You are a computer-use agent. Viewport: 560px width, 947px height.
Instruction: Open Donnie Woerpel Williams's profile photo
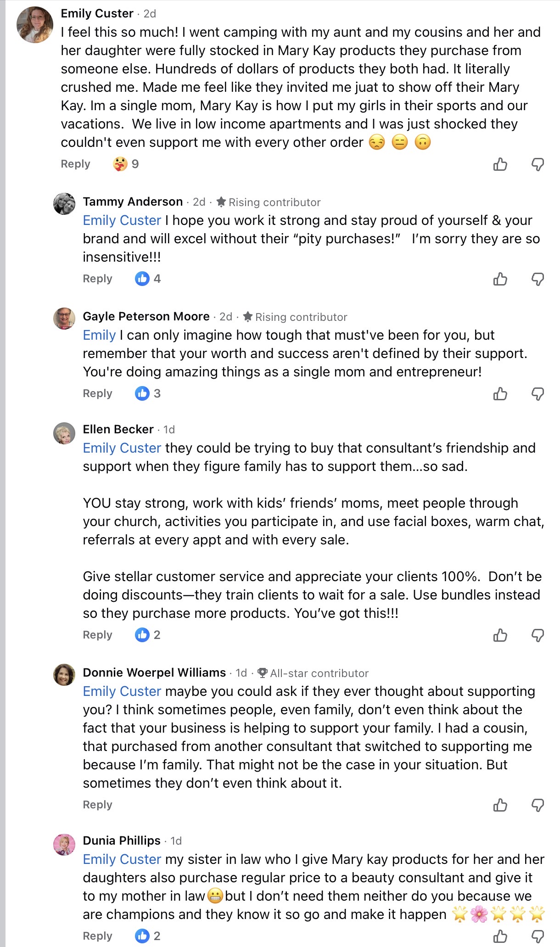click(64, 674)
